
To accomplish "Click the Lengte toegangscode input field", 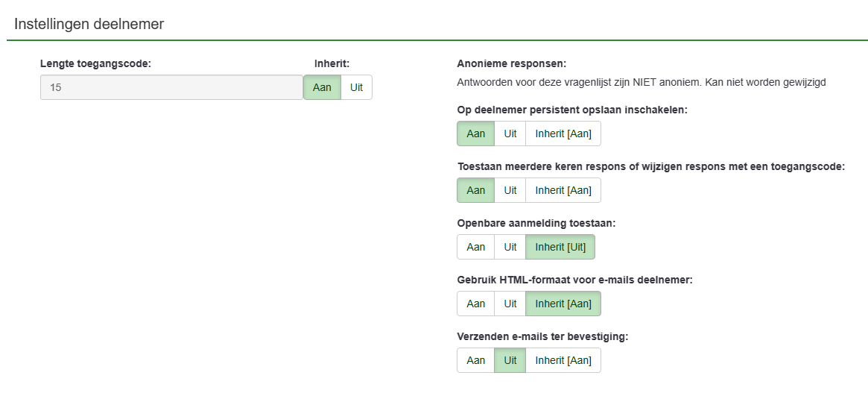I will point(171,87).
